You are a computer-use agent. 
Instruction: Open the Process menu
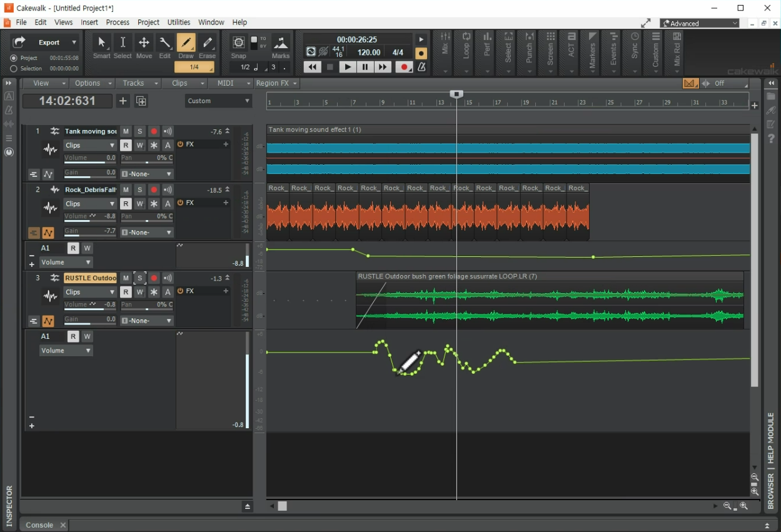click(x=118, y=22)
